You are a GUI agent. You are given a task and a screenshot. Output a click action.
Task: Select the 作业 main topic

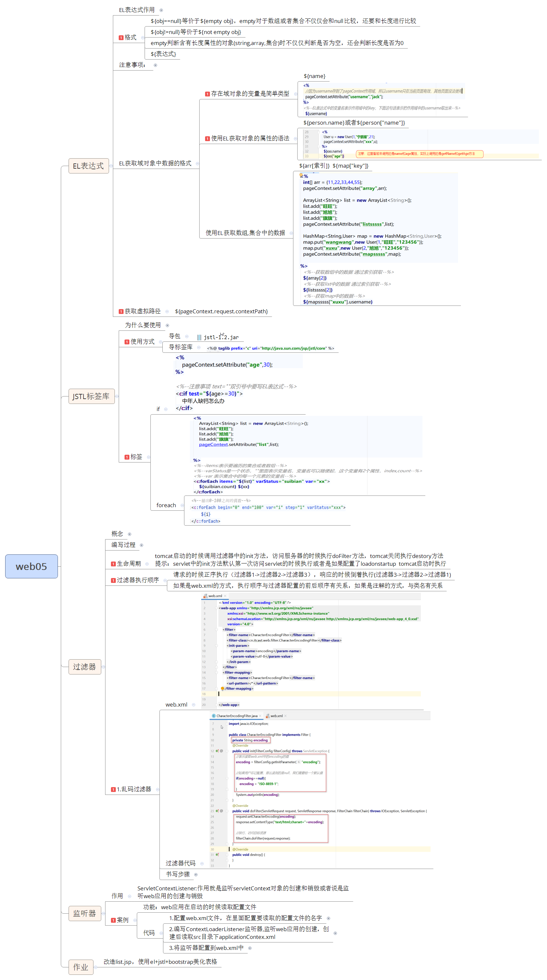tap(81, 967)
